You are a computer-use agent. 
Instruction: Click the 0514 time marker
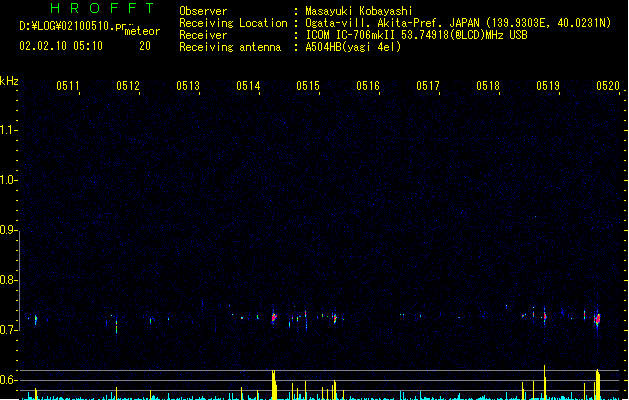pyautogui.click(x=248, y=86)
